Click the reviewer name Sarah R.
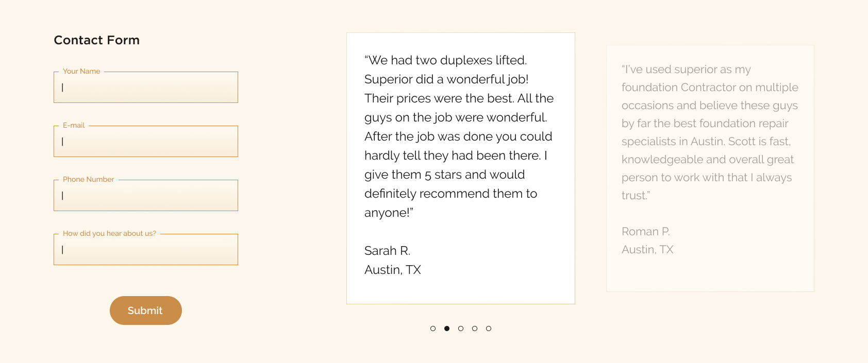 [387, 251]
